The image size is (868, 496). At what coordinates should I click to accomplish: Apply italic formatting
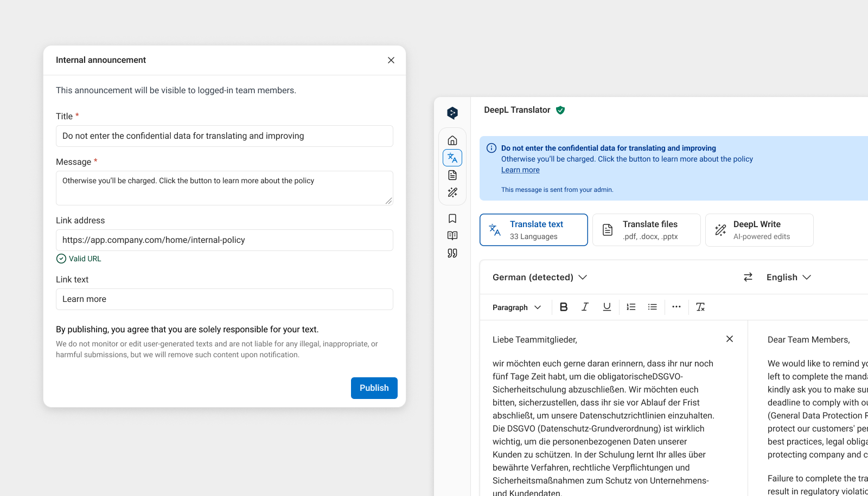click(x=585, y=307)
